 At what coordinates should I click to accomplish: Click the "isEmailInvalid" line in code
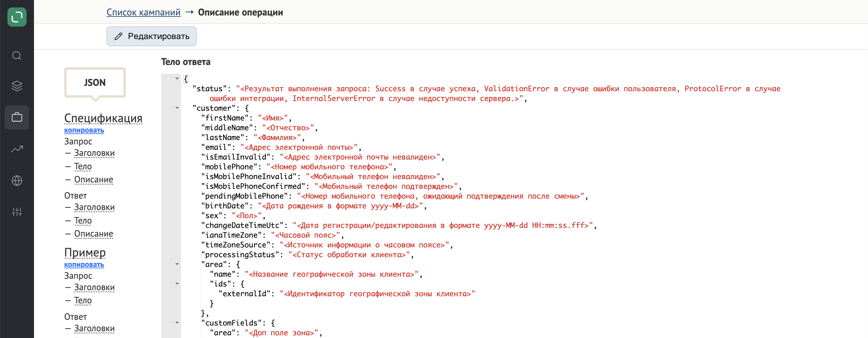pos(322,157)
